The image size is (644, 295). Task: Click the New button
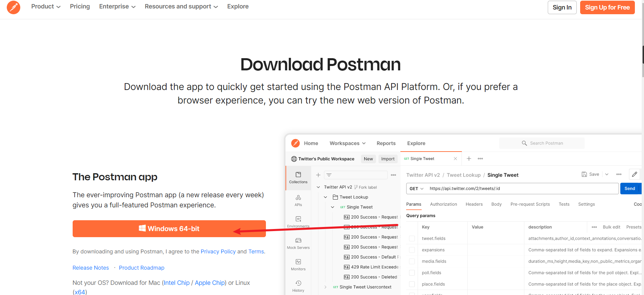coord(368,159)
